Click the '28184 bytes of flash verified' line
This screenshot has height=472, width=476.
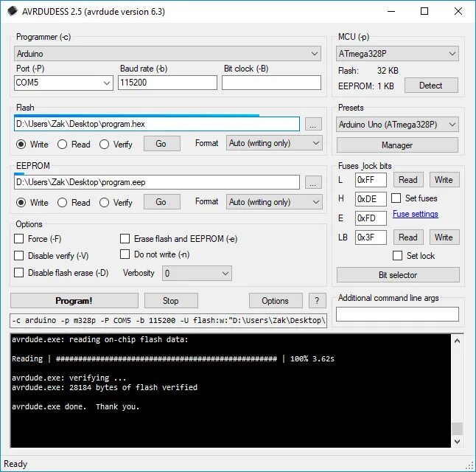[x=105, y=387]
